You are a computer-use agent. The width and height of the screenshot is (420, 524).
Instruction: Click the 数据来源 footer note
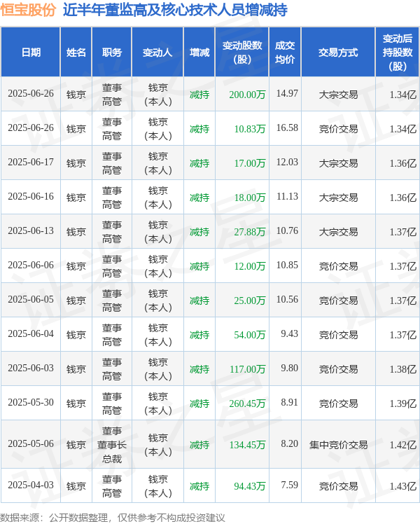click(113, 518)
